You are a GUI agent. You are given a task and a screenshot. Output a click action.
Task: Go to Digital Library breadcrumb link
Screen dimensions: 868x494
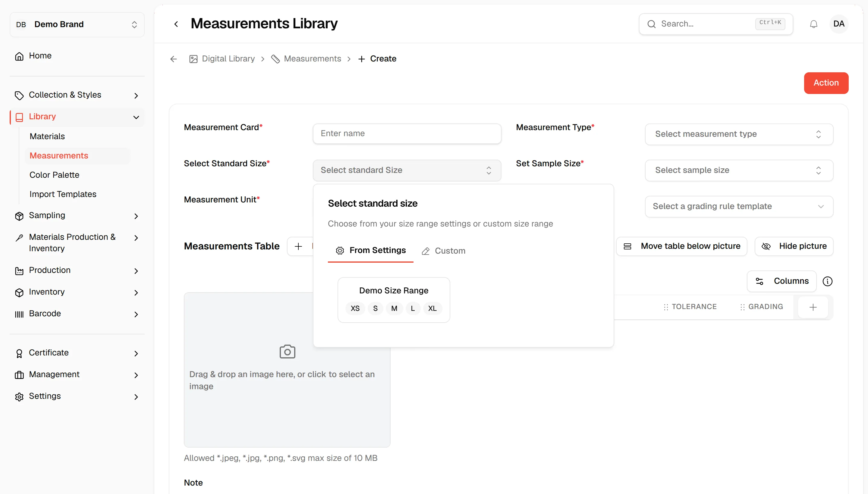(222, 59)
